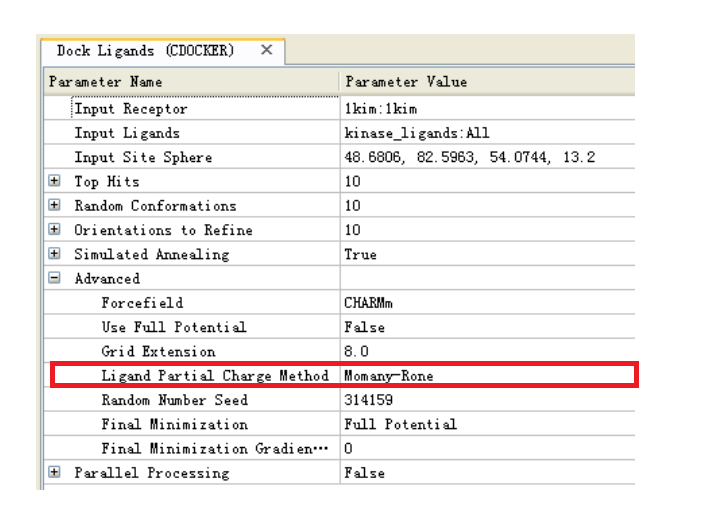Image resolution: width=721 pixels, height=506 pixels.
Task: Edit Orientations to Refine value 10
Action: tap(352, 230)
